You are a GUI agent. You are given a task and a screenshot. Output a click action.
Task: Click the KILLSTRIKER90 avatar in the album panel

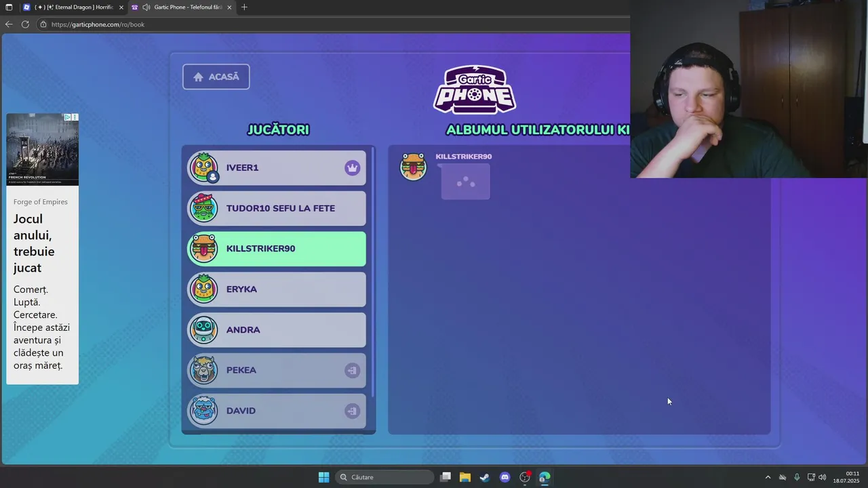click(x=413, y=166)
